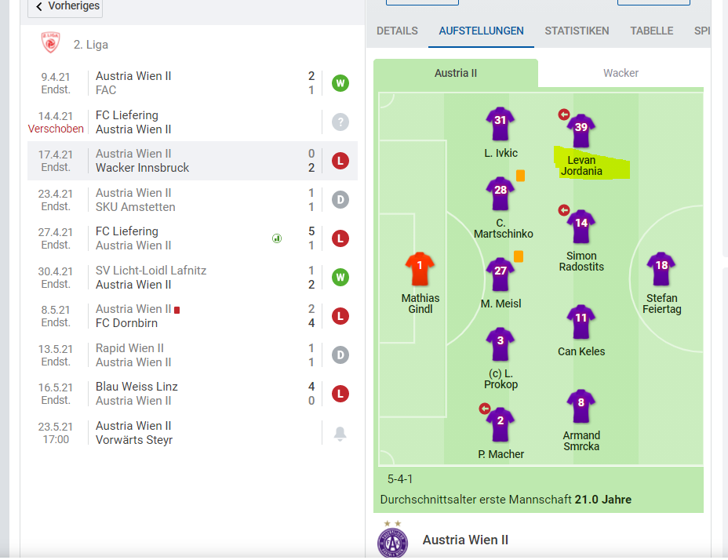This screenshot has height=560, width=728.
Task: Click the substitution arrow on Levan Jordania
Action: click(x=563, y=115)
